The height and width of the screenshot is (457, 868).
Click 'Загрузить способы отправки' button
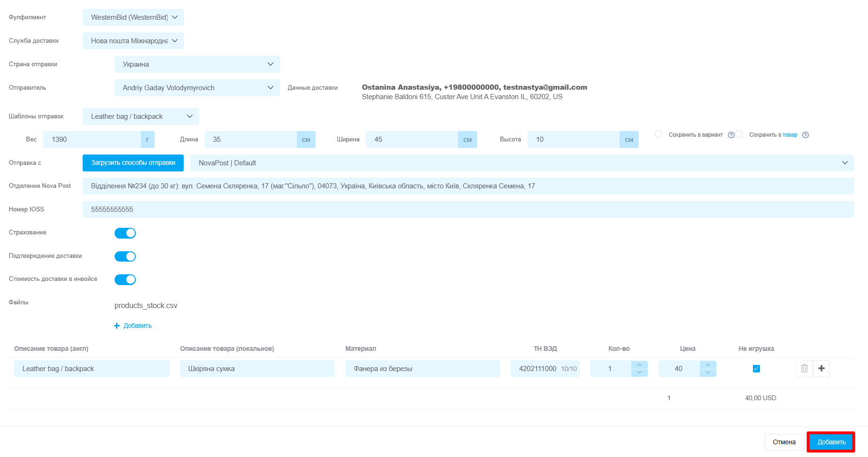pos(133,163)
